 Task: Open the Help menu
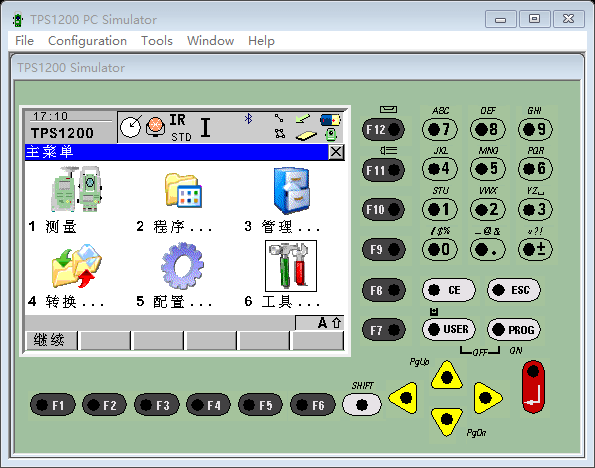tap(261, 41)
